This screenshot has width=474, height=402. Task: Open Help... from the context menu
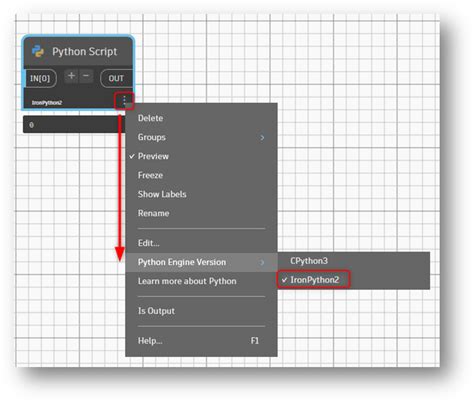[201, 340]
